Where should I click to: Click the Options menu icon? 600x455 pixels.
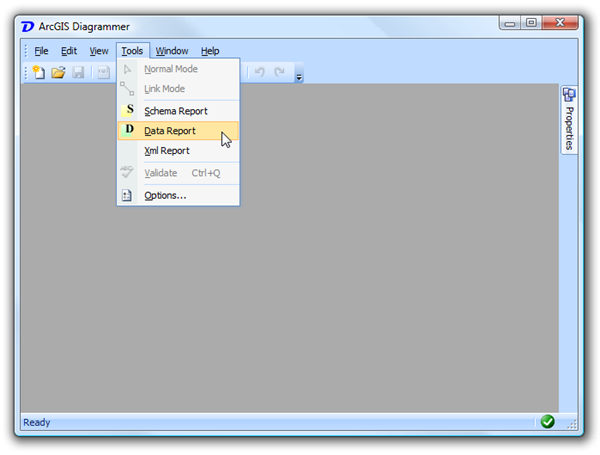(x=127, y=196)
